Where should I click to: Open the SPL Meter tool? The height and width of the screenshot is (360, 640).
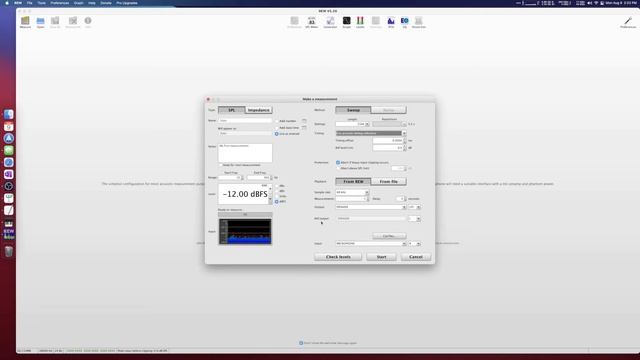[x=311, y=22]
